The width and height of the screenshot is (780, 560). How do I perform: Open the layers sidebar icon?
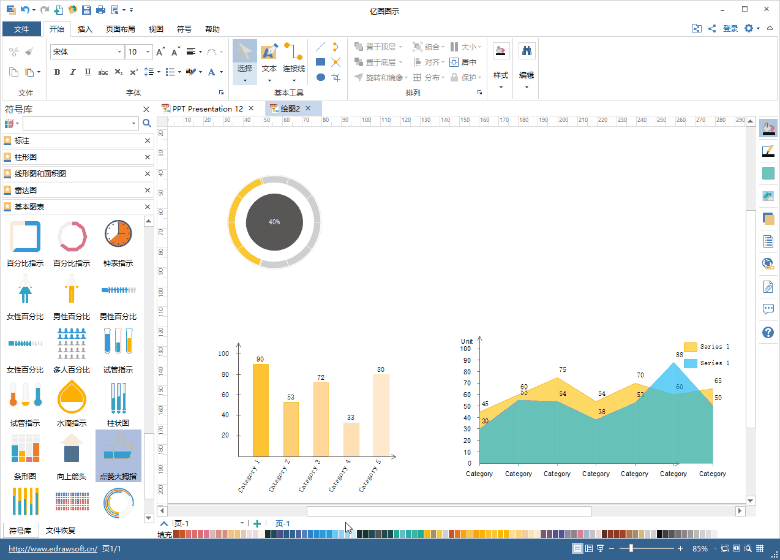[x=768, y=218]
